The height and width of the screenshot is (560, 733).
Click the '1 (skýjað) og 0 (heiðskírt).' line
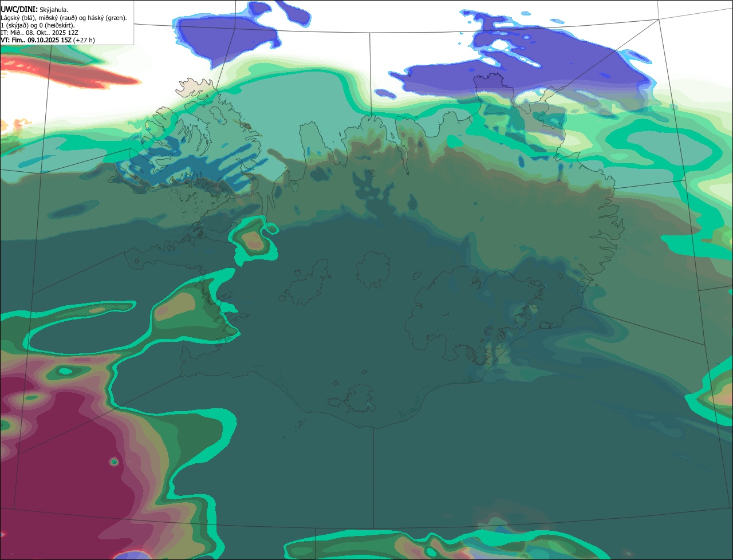[38, 25]
